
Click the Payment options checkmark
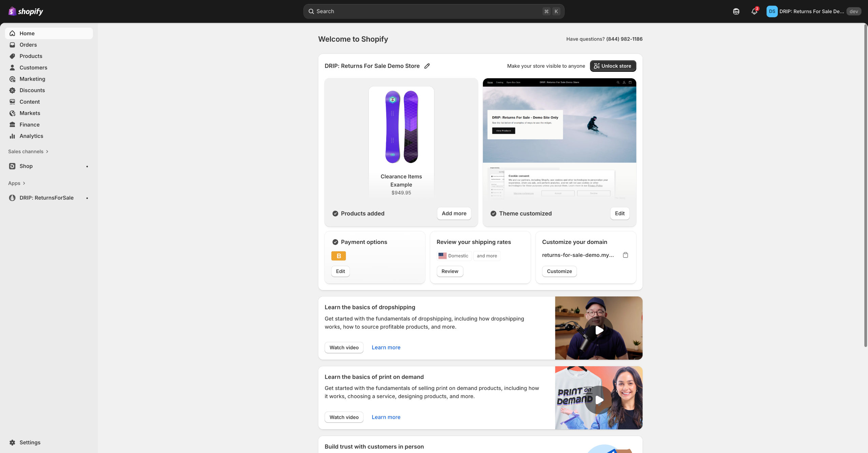click(335, 242)
